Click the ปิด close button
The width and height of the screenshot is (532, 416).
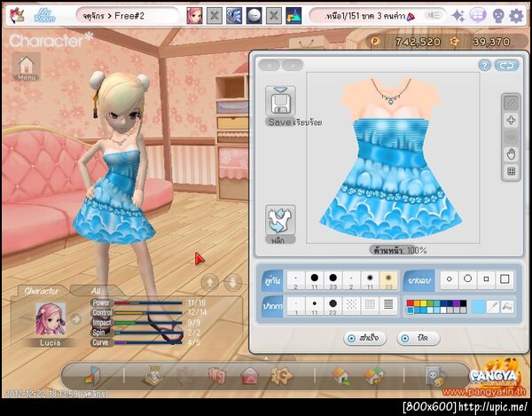pos(418,338)
